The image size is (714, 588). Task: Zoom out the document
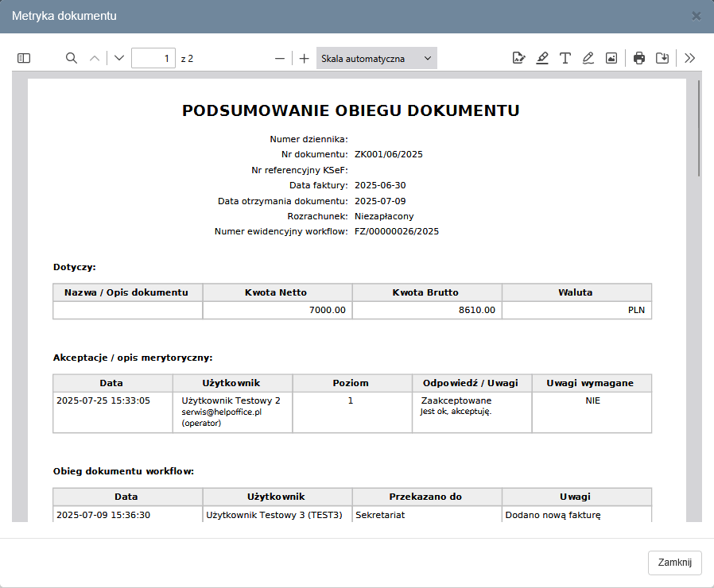click(x=280, y=58)
